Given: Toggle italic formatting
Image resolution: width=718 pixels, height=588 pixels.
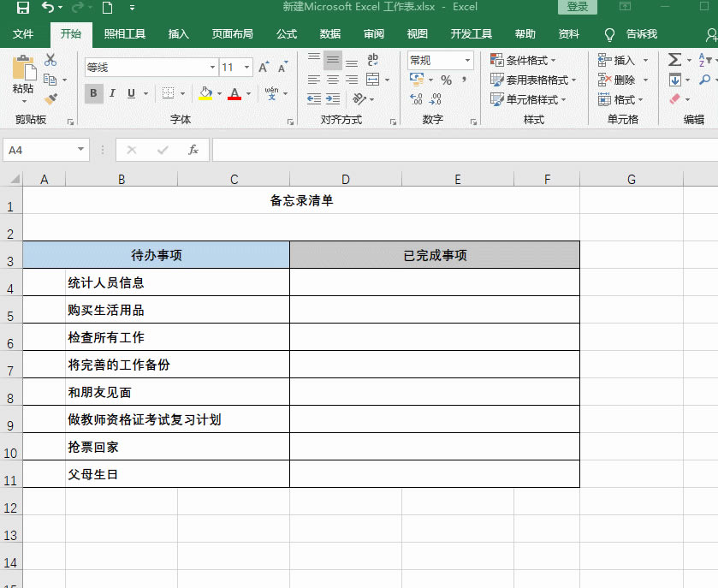Looking at the screenshot, I should pos(112,92).
